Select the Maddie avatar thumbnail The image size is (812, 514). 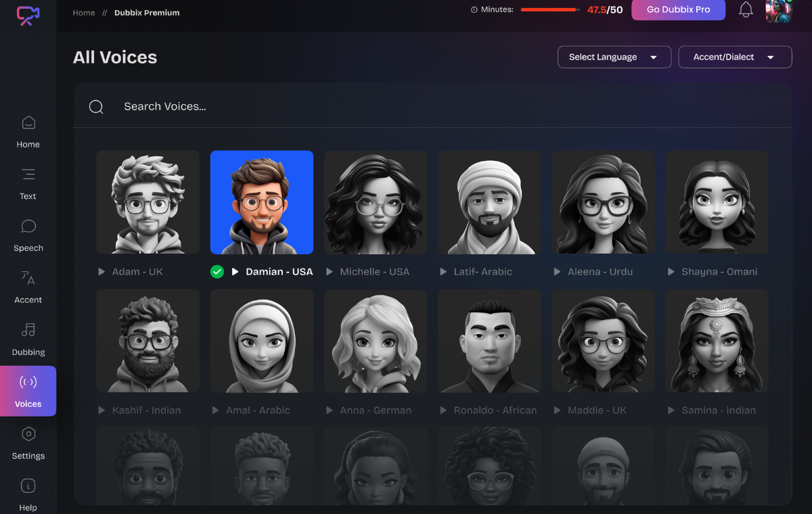point(604,341)
